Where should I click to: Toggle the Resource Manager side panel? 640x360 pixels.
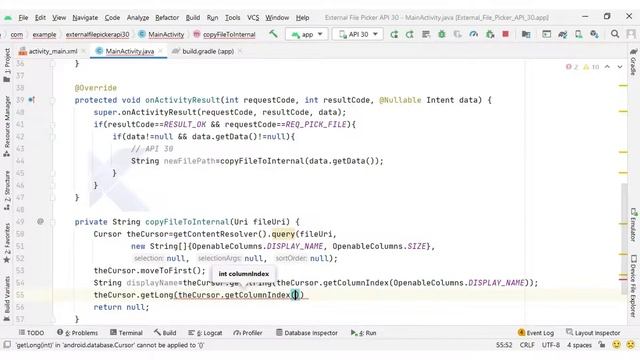coord(7,126)
